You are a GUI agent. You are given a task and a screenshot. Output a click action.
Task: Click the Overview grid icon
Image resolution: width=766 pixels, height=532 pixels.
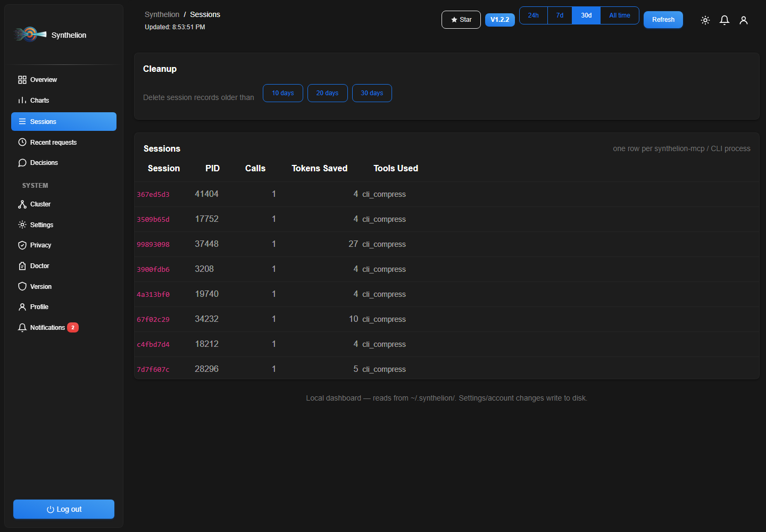pyautogui.click(x=22, y=80)
